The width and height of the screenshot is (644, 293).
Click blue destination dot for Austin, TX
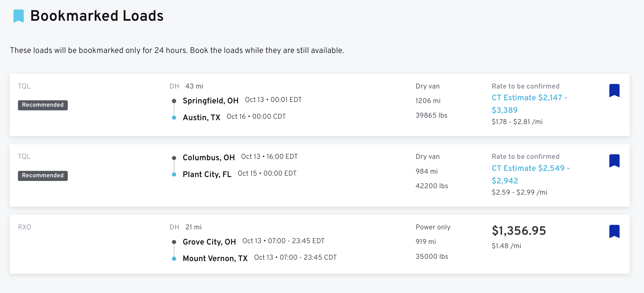(174, 118)
